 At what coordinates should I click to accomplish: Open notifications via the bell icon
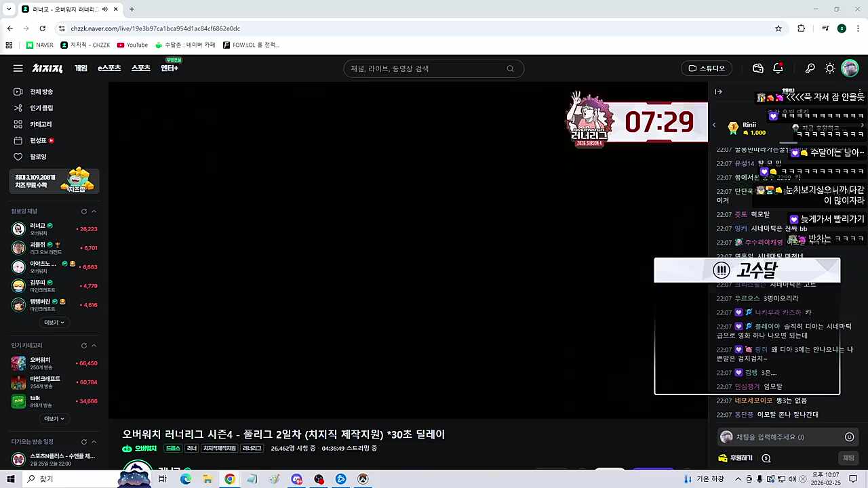pyautogui.click(x=778, y=68)
